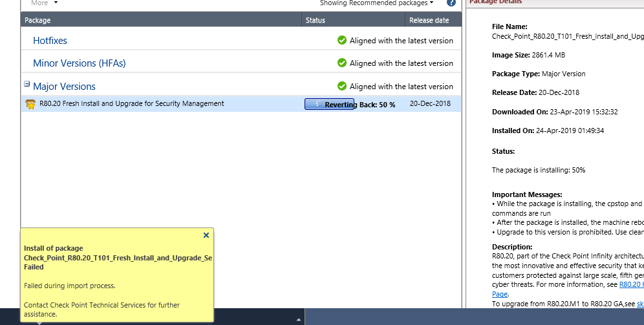
Task: Open the More dropdown menu
Action: [45, 3]
